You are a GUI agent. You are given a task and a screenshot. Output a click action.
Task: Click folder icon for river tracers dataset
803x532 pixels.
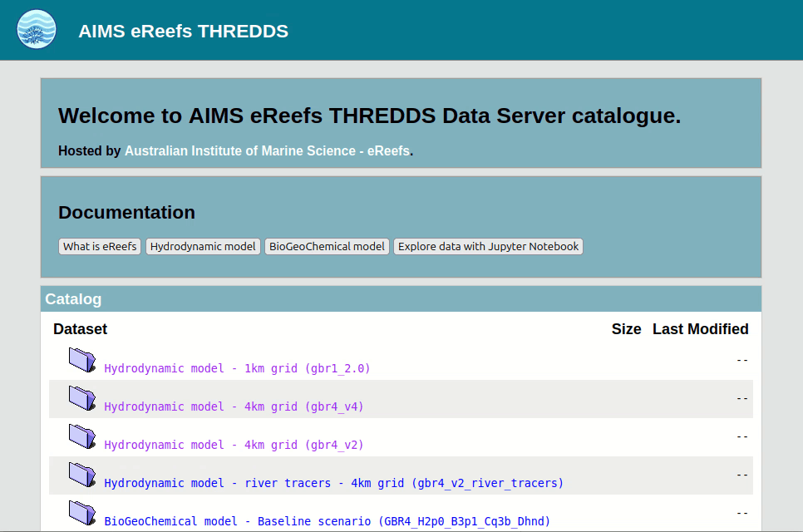(x=82, y=475)
